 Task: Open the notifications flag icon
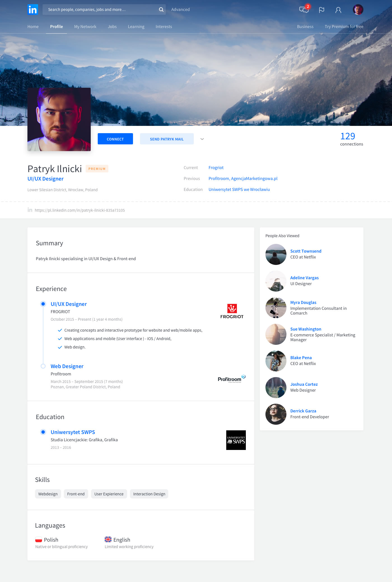[x=321, y=10]
